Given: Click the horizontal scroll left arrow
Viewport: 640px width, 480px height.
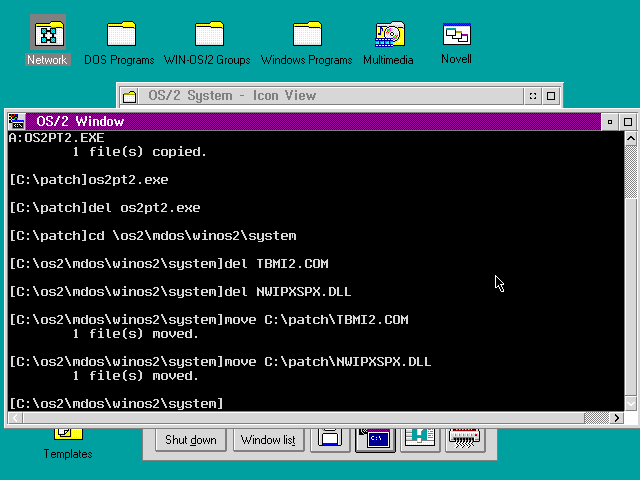Looking at the screenshot, I should tap(16, 418).
